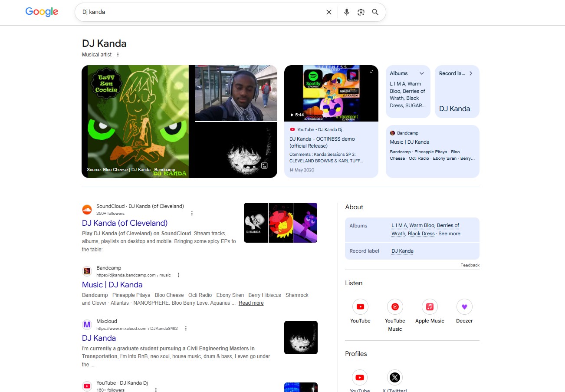
Task: Click Read more in Bandcamp snippet
Action: 251,303
